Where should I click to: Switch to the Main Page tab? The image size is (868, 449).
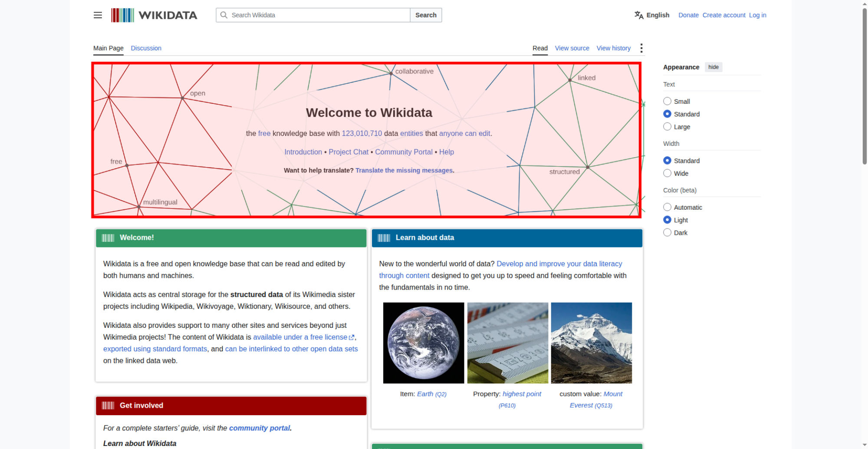coord(108,48)
